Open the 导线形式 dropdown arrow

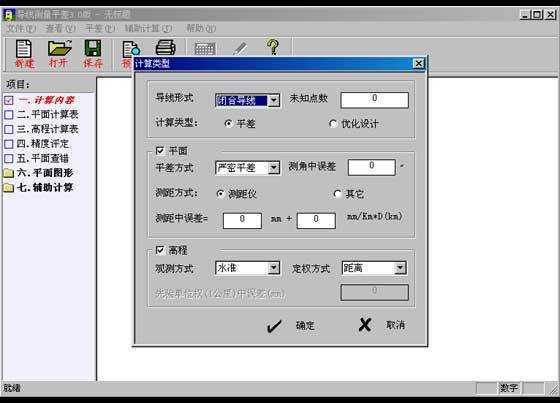point(274,100)
